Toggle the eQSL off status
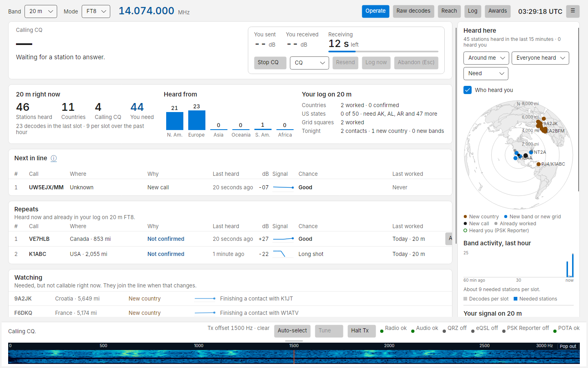The image size is (588, 368). (x=484, y=328)
